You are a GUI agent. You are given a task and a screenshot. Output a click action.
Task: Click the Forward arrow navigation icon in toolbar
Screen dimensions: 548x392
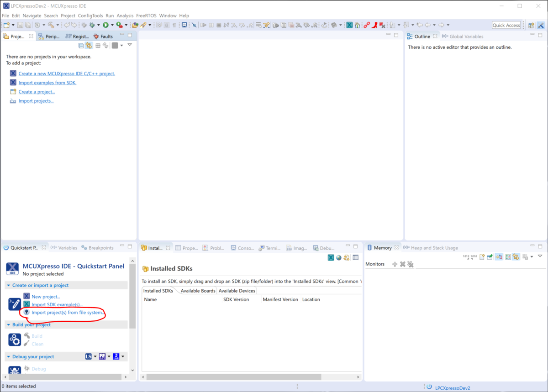pos(442,25)
